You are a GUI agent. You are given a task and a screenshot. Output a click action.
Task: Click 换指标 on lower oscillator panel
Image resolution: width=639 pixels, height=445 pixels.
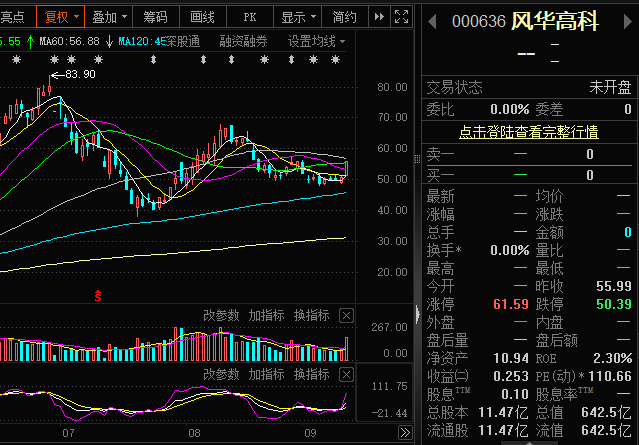(x=311, y=374)
